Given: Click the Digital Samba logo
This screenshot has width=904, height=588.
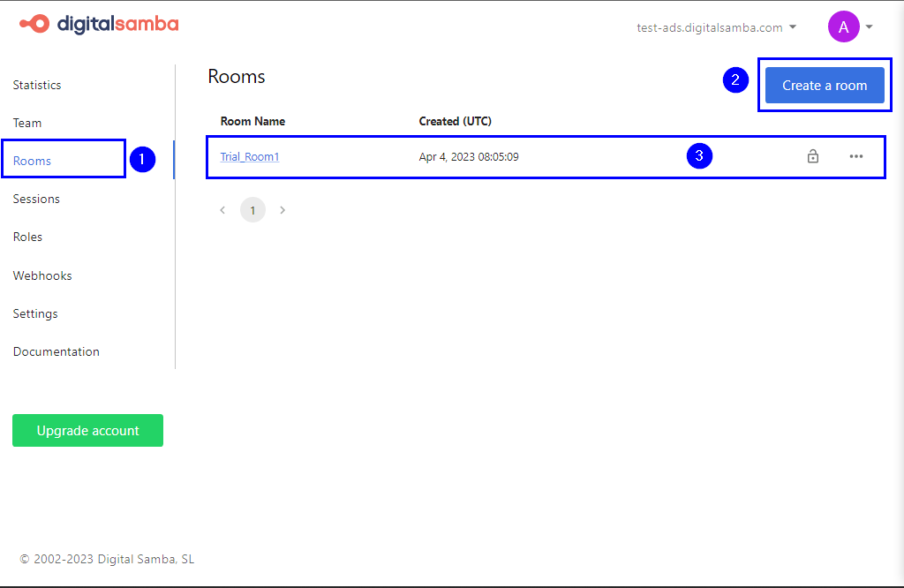Looking at the screenshot, I should [98, 25].
